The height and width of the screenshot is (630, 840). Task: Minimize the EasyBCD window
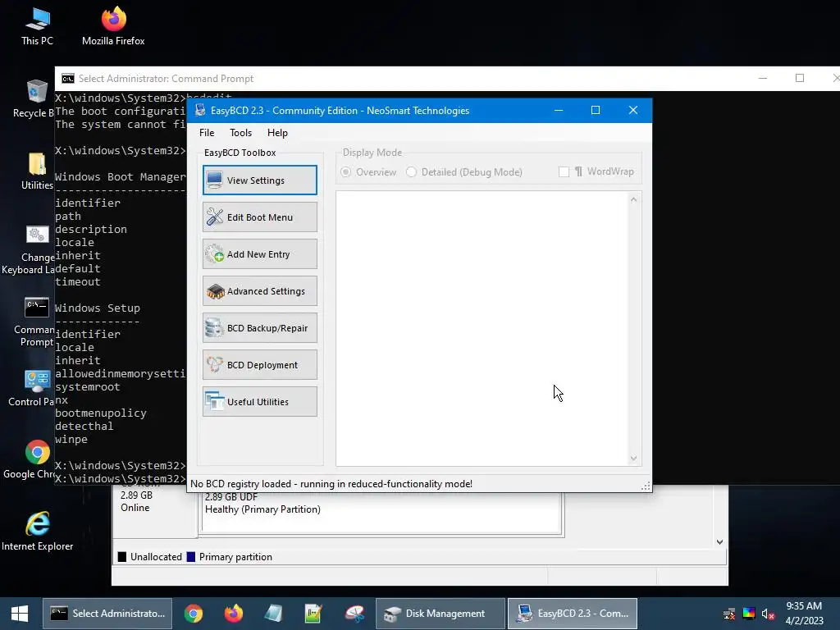(x=558, y=111)
